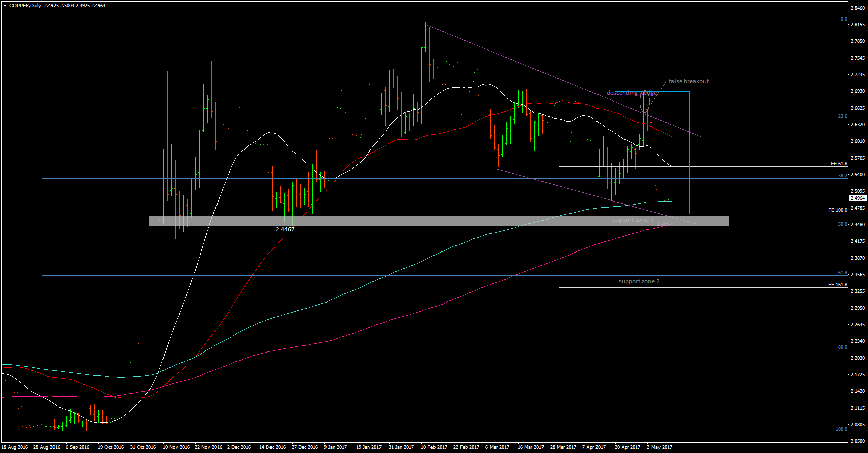The width and height of the screenshot is (868, 453).
Task: Click the 2 May 2017 date on time axis
Action: 659,447
